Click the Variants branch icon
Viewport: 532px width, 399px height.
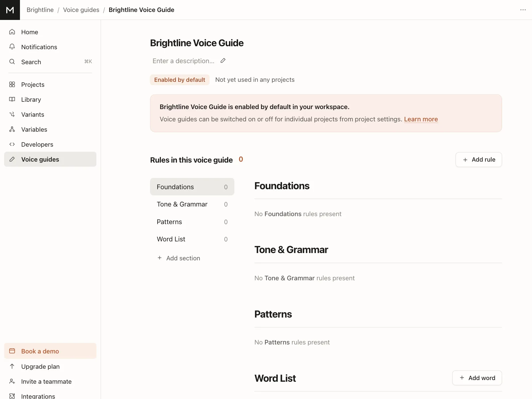[x=12, y=114]
